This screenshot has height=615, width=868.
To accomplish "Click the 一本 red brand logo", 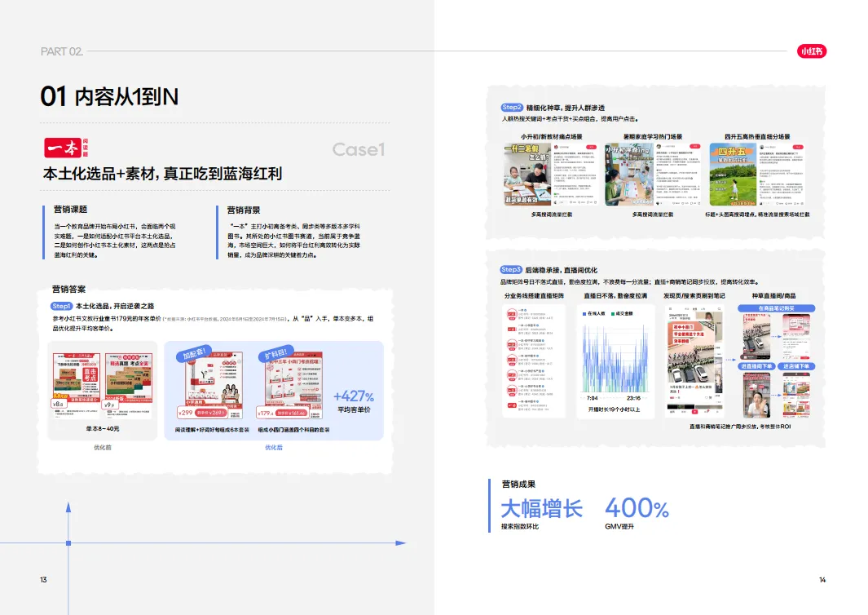I will click(x=66, y=147).
